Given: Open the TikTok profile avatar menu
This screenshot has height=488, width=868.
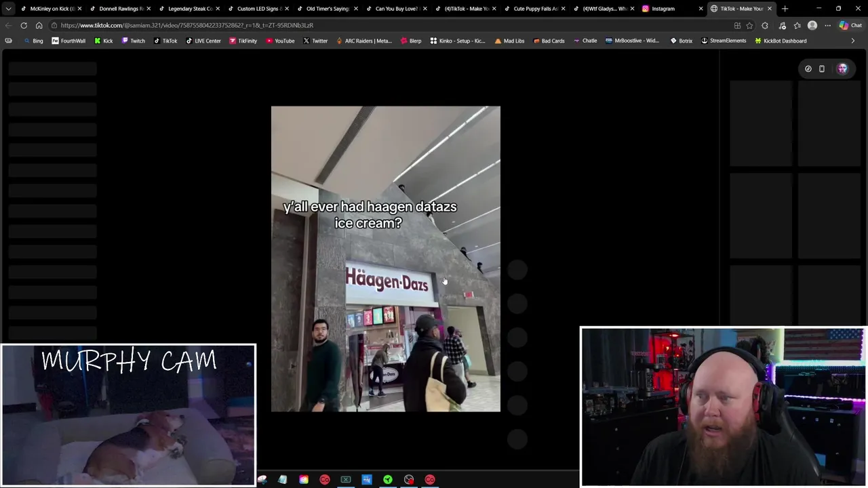Looking at the screenshot, I should [x=842, y=68].
